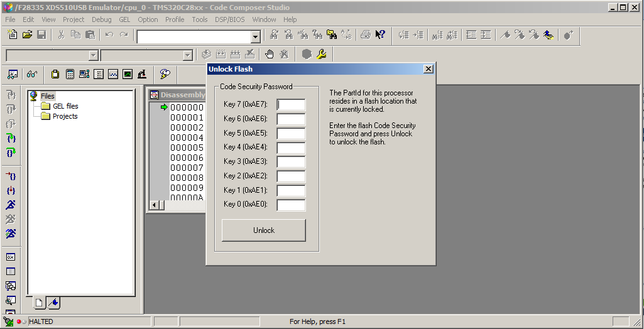The width and height of the screenshot is (644, 329).
Task: Open the Option menu
Action: pyautogui.click(x=148, y=19)
